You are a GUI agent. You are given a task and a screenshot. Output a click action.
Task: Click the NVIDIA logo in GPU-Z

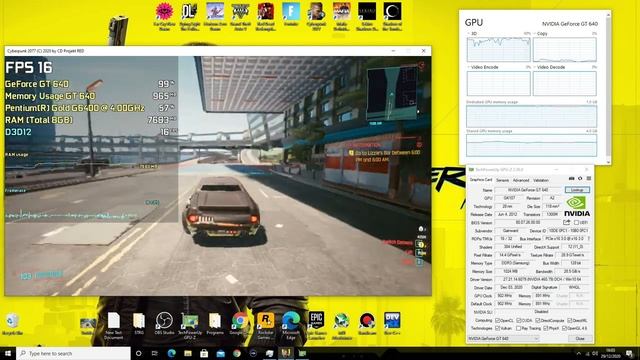click(577, 206)
